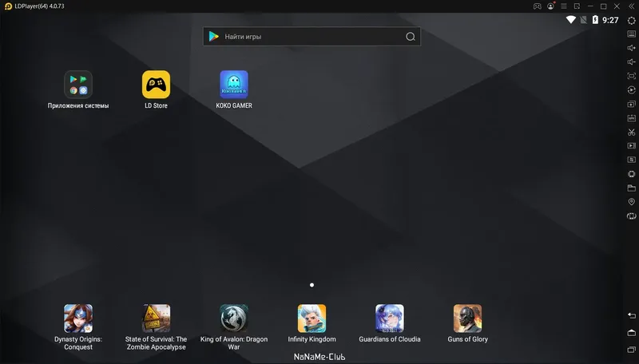Collapse the sidebar with double chevron

click(x=631, y=6)
